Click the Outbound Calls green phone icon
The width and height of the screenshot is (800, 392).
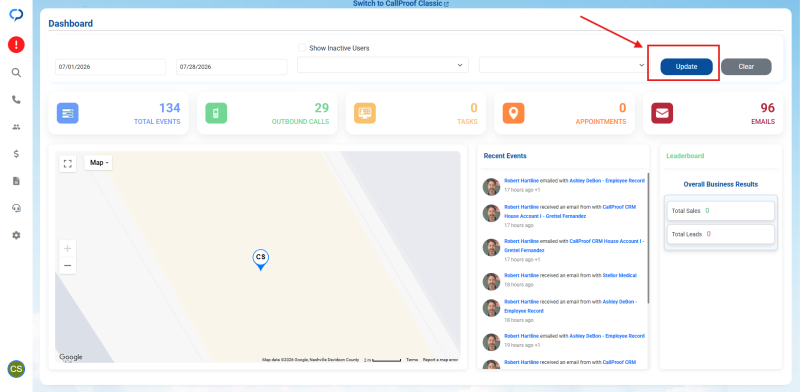tap(216, 113)
